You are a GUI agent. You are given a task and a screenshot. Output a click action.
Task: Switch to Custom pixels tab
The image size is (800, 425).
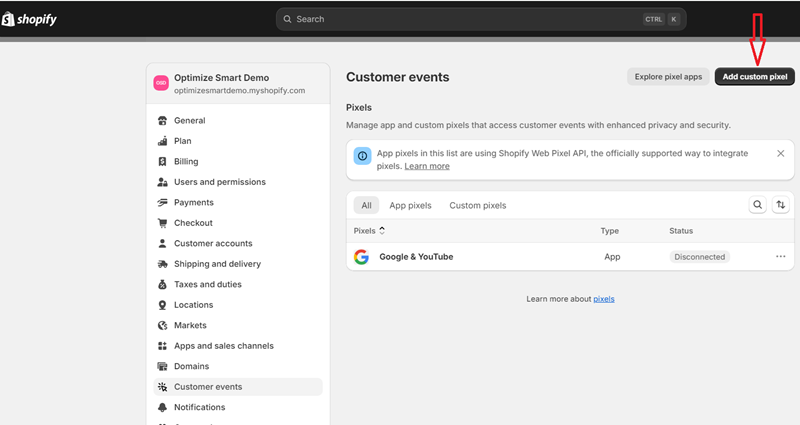[x=478, y=205]
